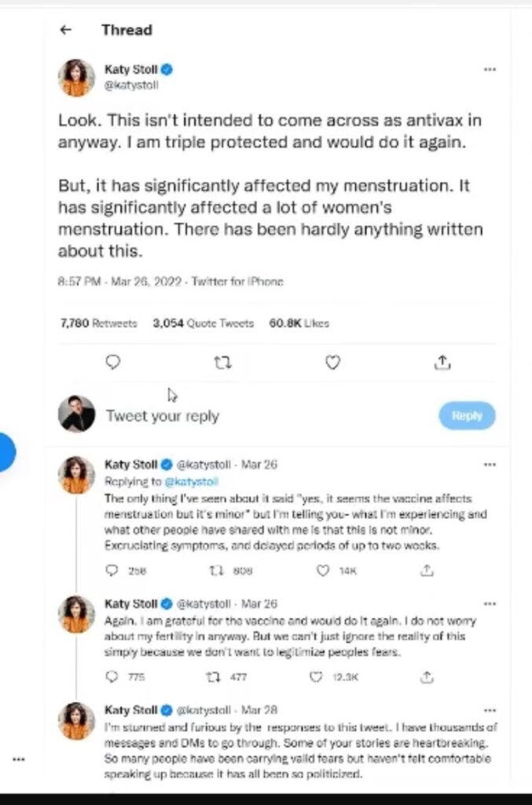Click the back arrow beside Thread
The height and width of the screenshot is (805, 532).
click(66, 31)
